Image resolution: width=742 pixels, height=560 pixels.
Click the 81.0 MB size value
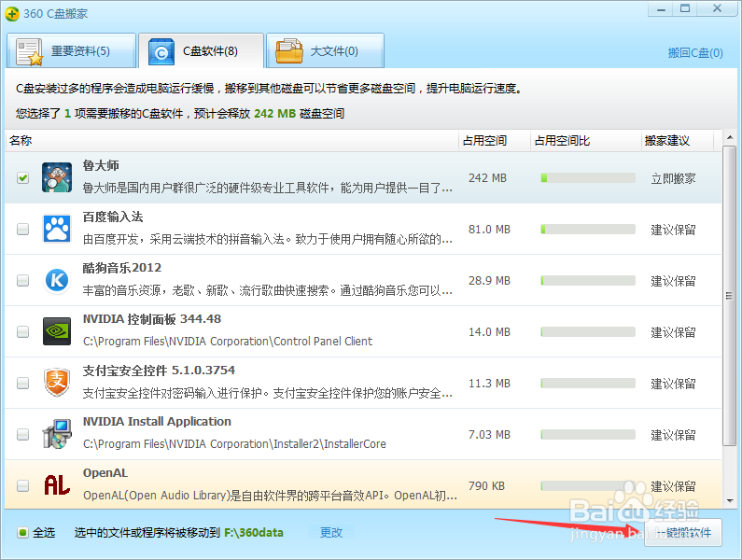click(x=489, y=229)
